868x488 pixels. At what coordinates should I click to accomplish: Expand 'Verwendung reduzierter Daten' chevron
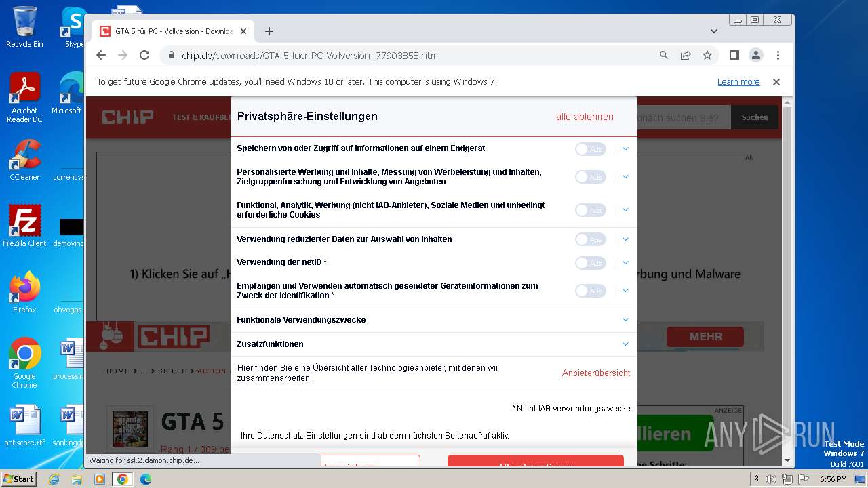click(625, 239)
